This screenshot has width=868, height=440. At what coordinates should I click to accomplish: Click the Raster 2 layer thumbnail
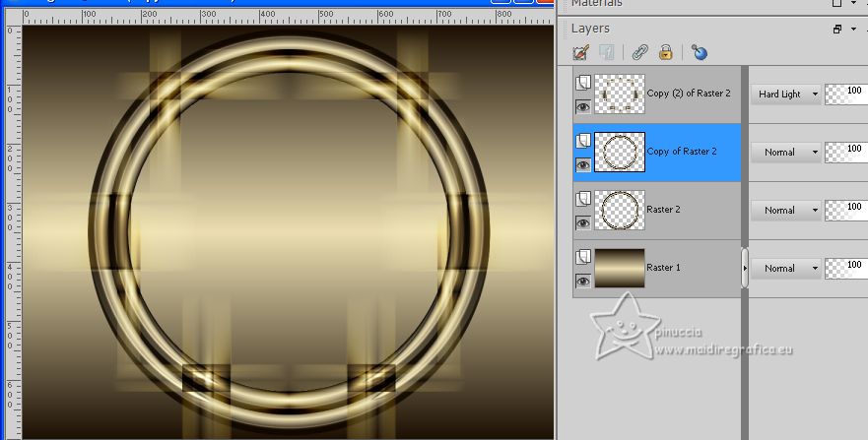620,210
